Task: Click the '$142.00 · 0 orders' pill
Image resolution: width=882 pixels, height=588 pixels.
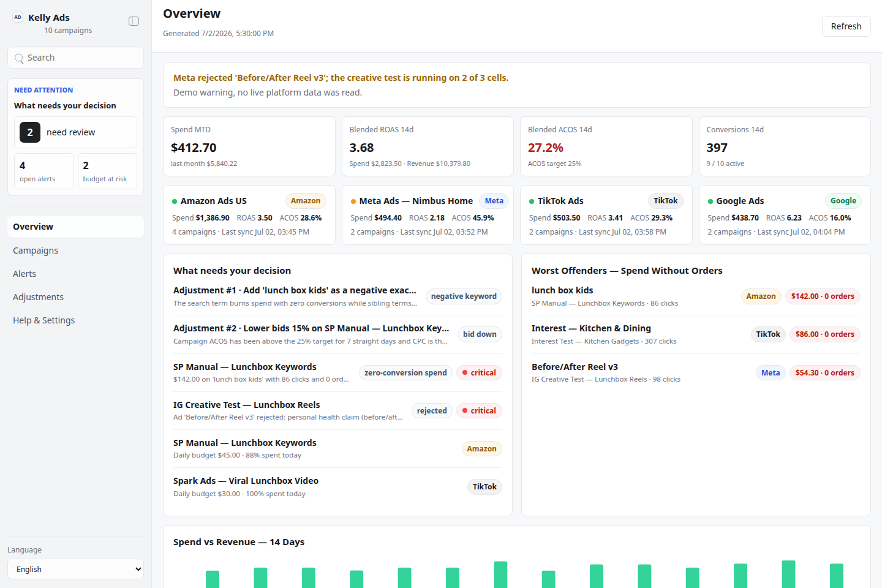Action: (x=823, y=296)
